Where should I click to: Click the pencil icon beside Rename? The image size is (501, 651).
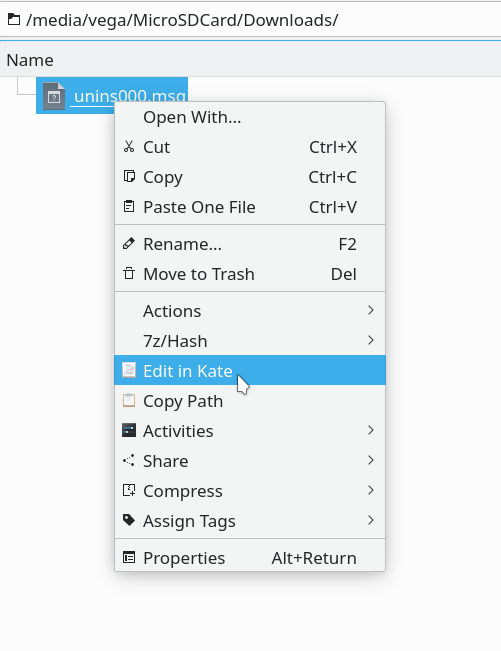pyautogui.click(x=129, y=243)
